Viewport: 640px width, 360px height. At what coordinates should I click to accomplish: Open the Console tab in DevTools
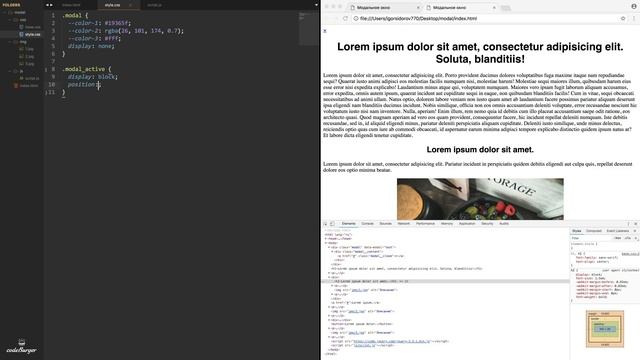tap(367, 224)
